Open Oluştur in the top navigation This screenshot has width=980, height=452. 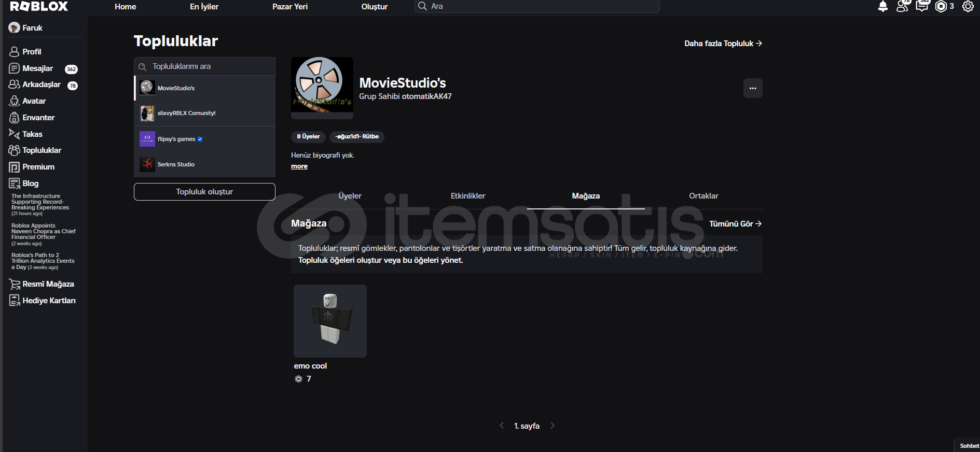tap(375, 7)
